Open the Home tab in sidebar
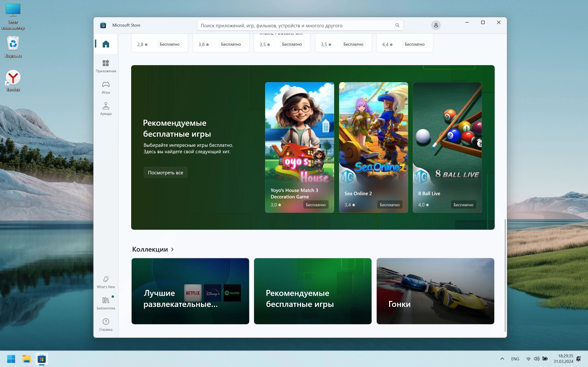This screenshot has width=588, height=367. (106, 44)
